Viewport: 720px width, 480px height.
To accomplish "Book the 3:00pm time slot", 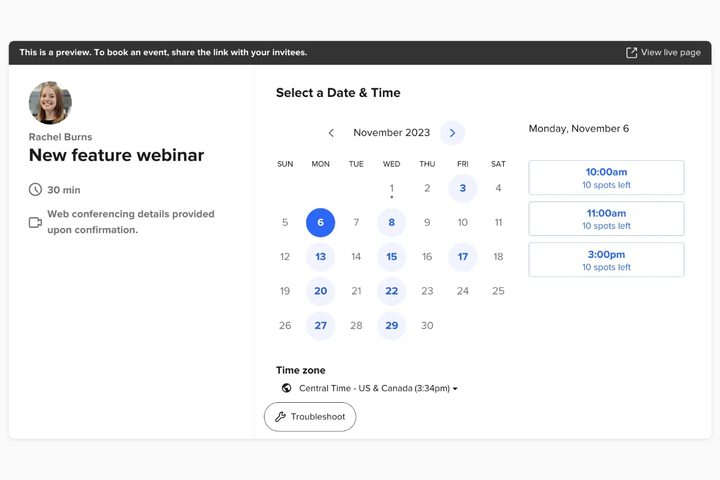I will coord(606,260).
